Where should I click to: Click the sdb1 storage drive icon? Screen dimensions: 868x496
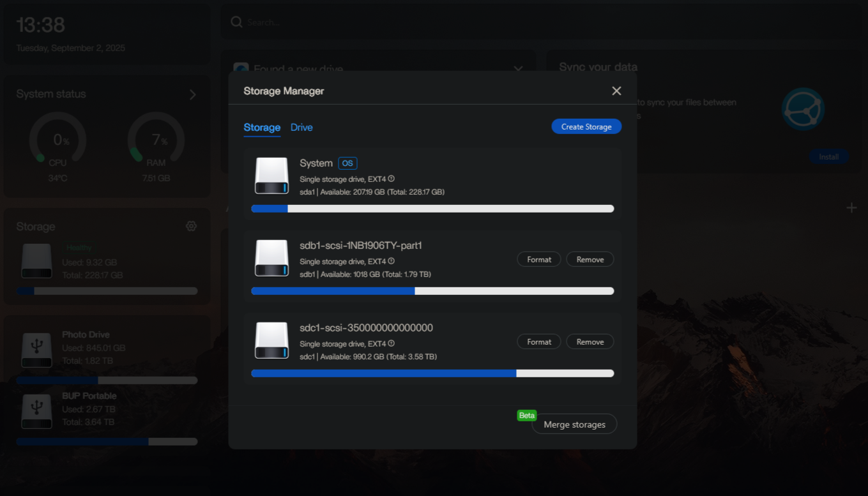click(271, 259)
